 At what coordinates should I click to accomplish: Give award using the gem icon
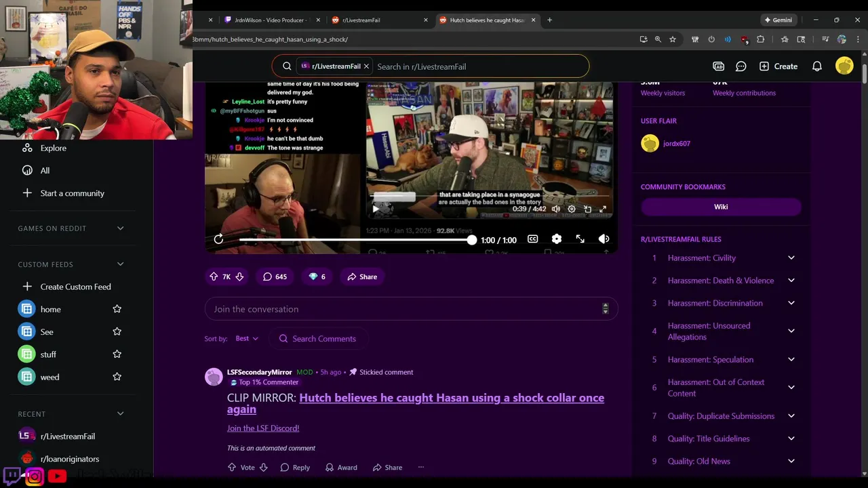point(317,277)
